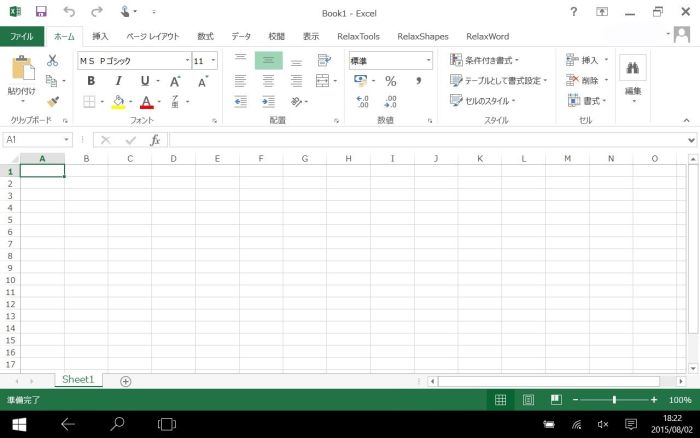This screenshot has width=700, height=438.
Task: Open the RelaxTools tab
Action: pyautogui.click(x=358, y=36)
